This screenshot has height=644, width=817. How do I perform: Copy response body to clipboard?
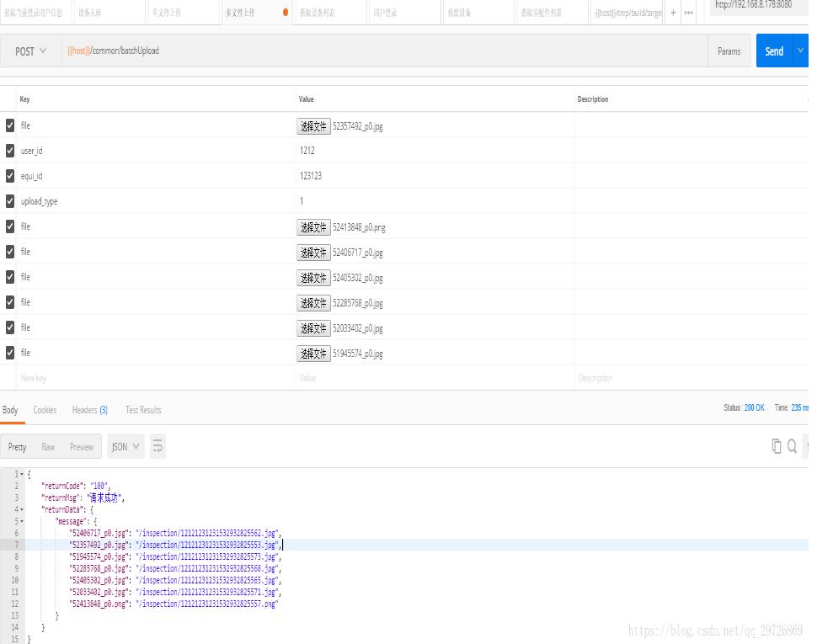click(x=776, y=446)
